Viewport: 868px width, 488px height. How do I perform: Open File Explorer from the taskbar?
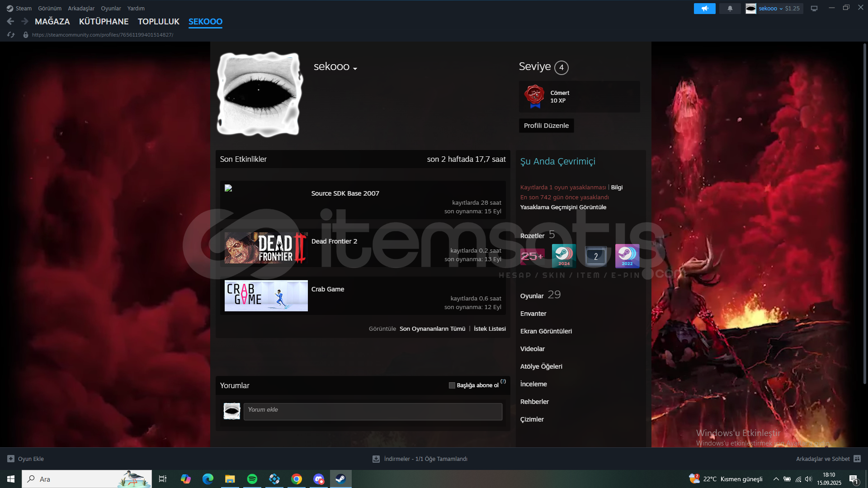230,479
